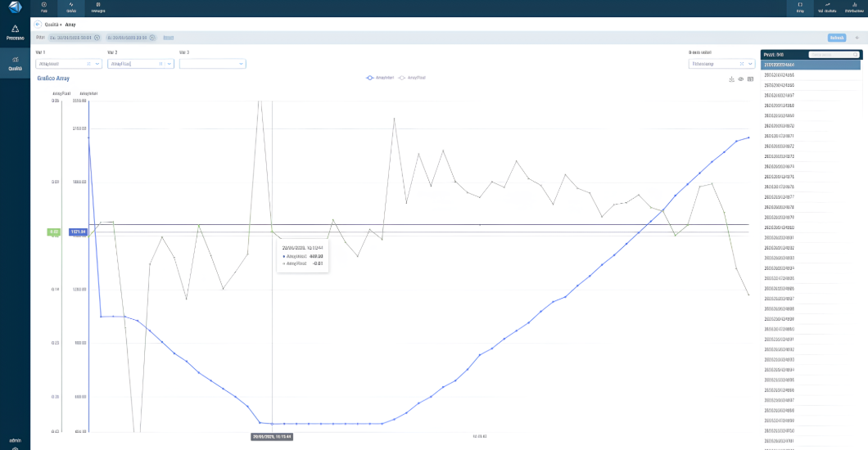Download the chart with the download icon
This screenshot has width=868, height=450.
[731, 79]
